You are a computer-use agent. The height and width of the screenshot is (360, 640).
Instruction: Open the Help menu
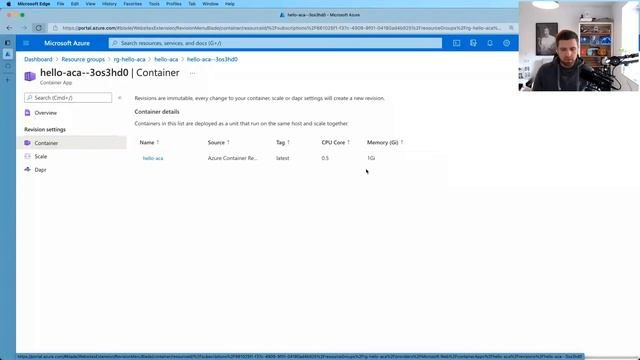[230, 4]
